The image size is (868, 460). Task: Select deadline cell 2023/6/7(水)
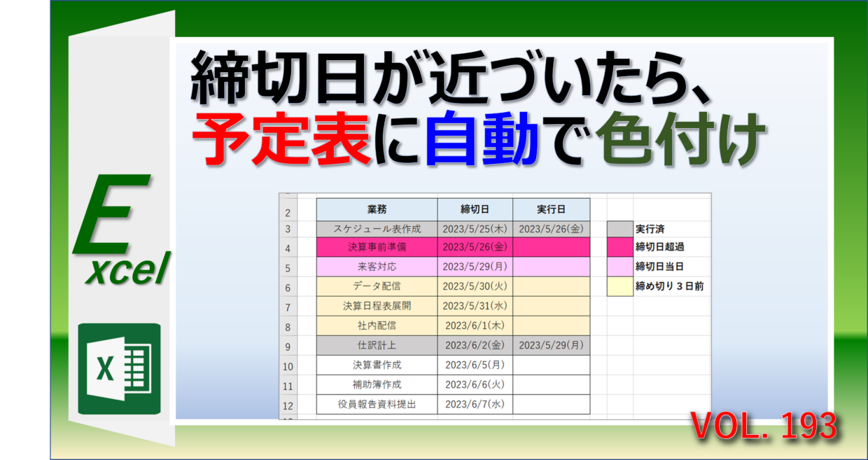[475, 404]
